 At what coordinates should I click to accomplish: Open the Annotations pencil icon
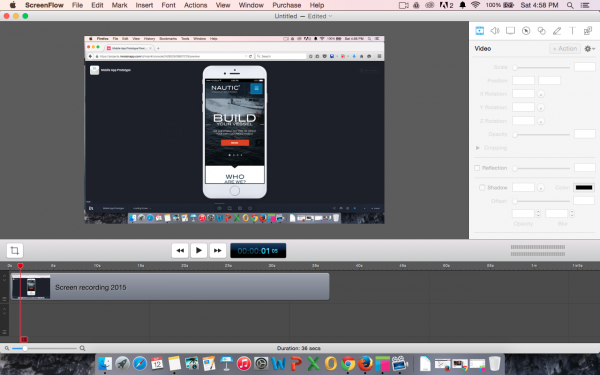557,31
